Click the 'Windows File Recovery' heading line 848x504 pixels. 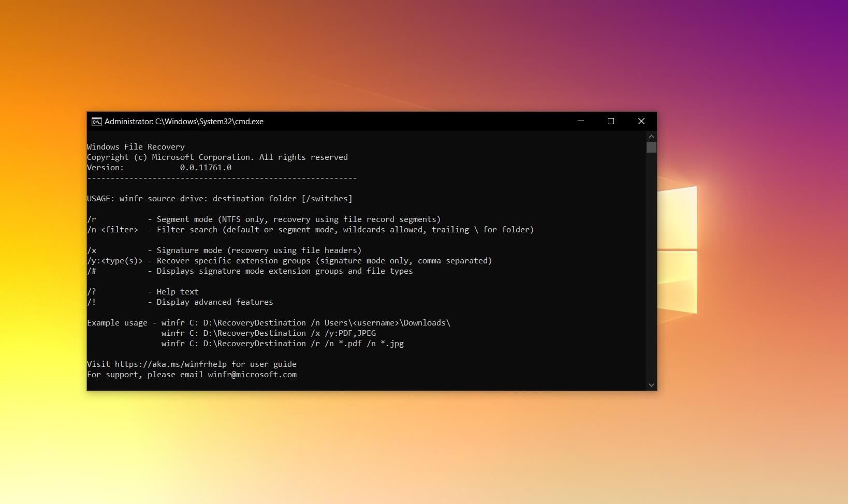[136, 147]
